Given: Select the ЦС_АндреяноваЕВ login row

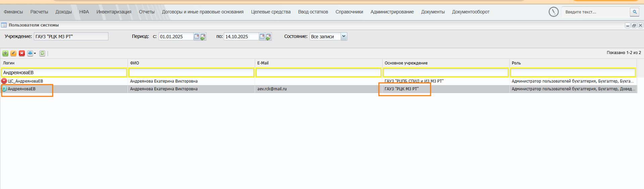Looking at the screenshot, I should click(x=64, y=81).
